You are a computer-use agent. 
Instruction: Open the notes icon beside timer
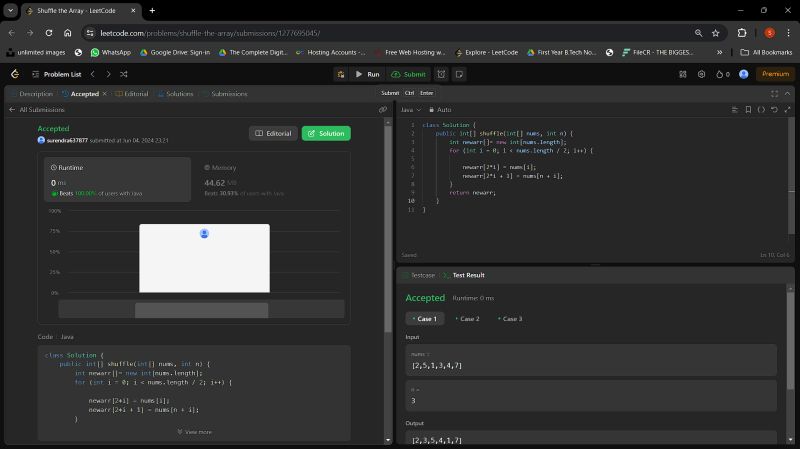(x=459, y=74)
